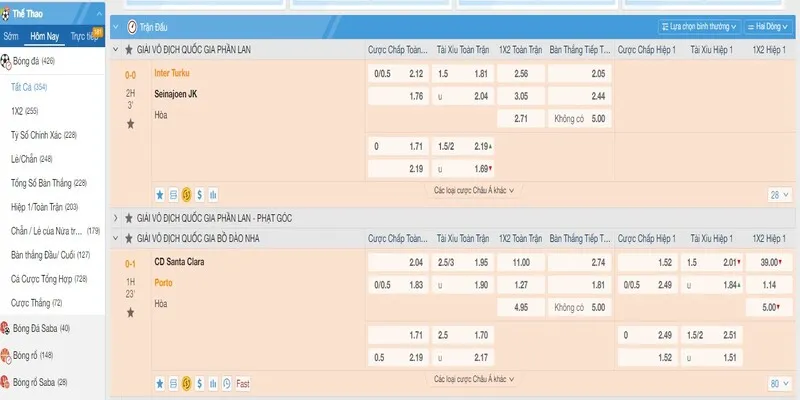This screenshot has width=800, height=400.
Task: Open Bóng rổ sport icon
Action: click(x=5, y=355)
